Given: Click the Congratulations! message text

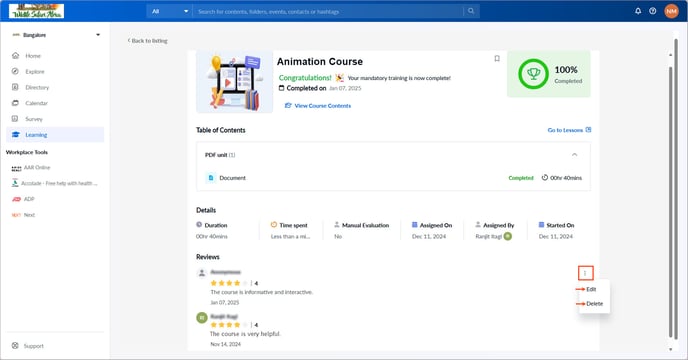Looking at the screenshot, I should tap(305, 78).
